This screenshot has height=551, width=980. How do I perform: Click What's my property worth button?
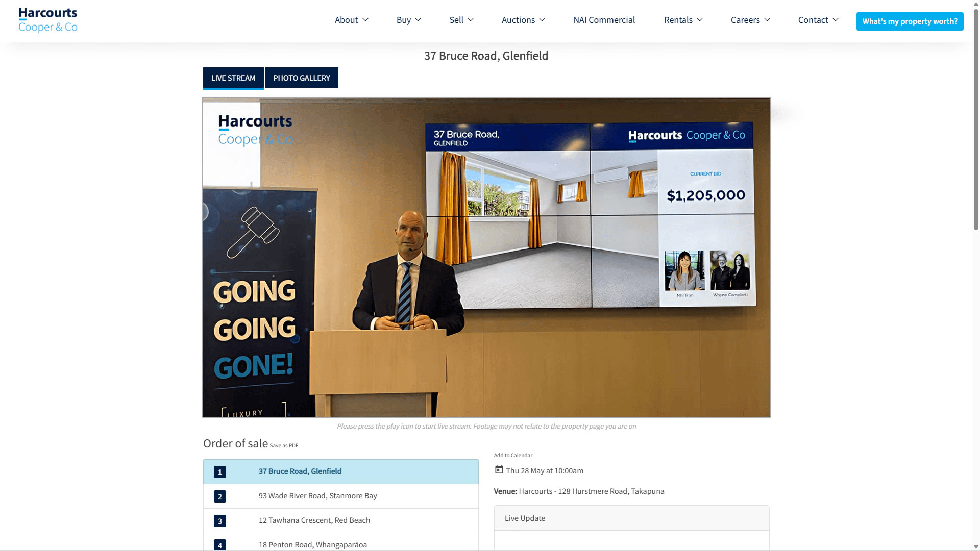pyautogui.click(x=910, y=21)
